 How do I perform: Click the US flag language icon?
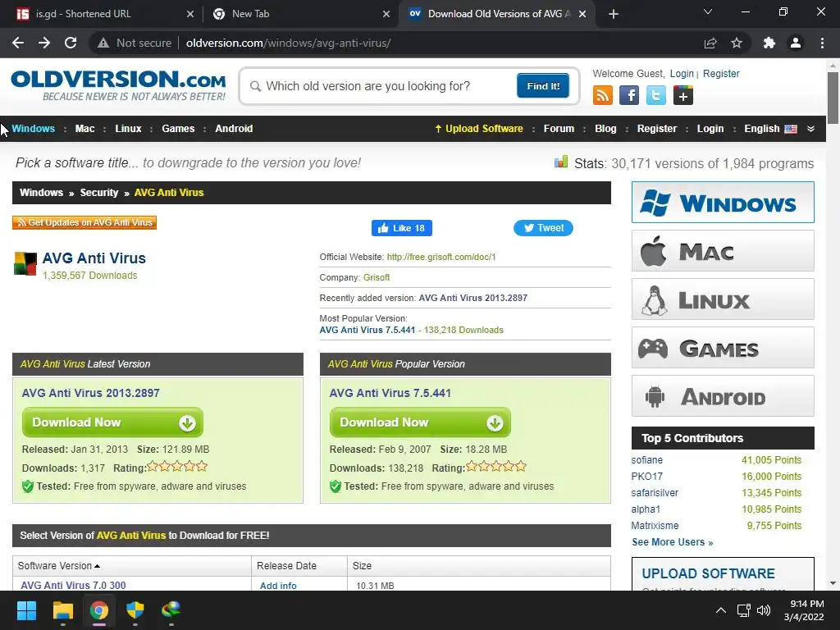click(x=791, y=129)
